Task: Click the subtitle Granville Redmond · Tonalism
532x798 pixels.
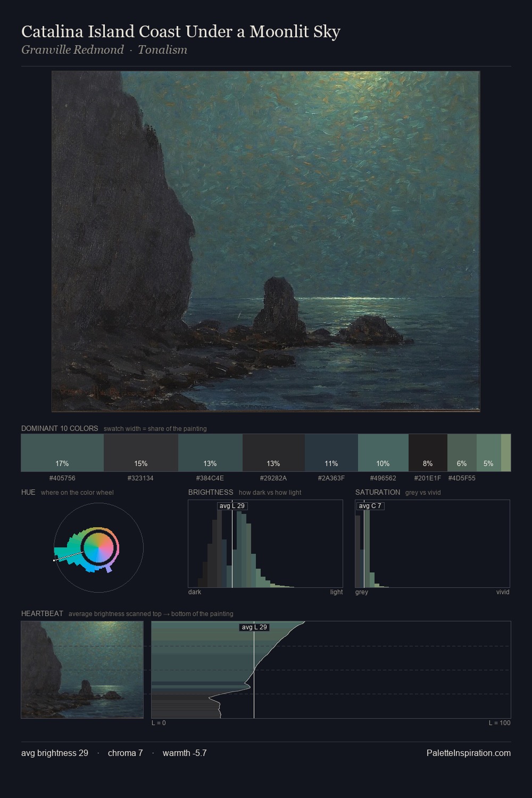Action: tap(104, 50)
